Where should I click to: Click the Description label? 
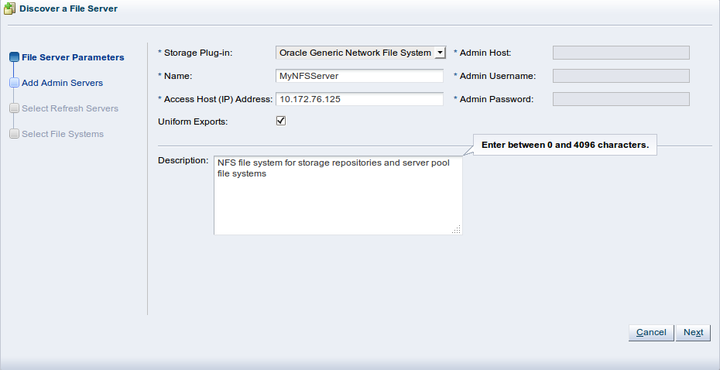point(183,161)
